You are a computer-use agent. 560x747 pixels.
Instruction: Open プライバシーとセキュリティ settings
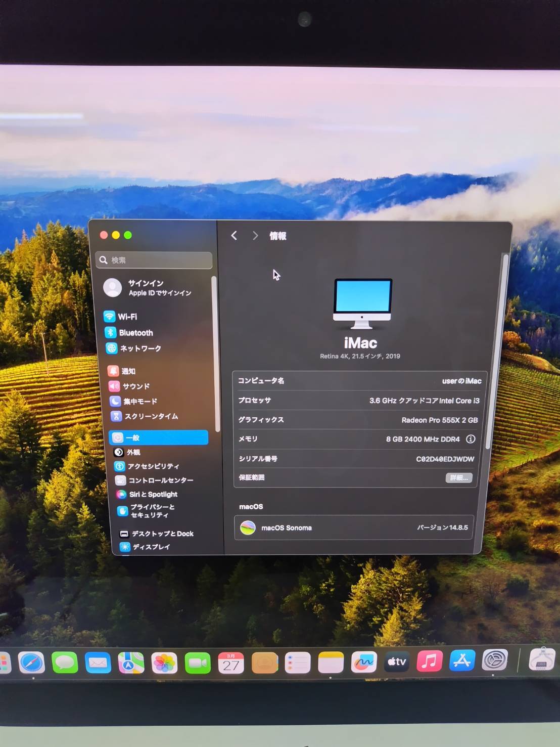point(146,511)
